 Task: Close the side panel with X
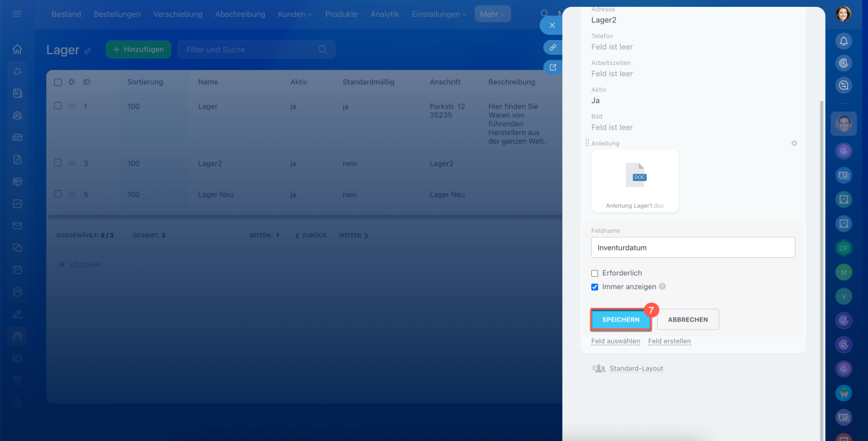point(552,25)
